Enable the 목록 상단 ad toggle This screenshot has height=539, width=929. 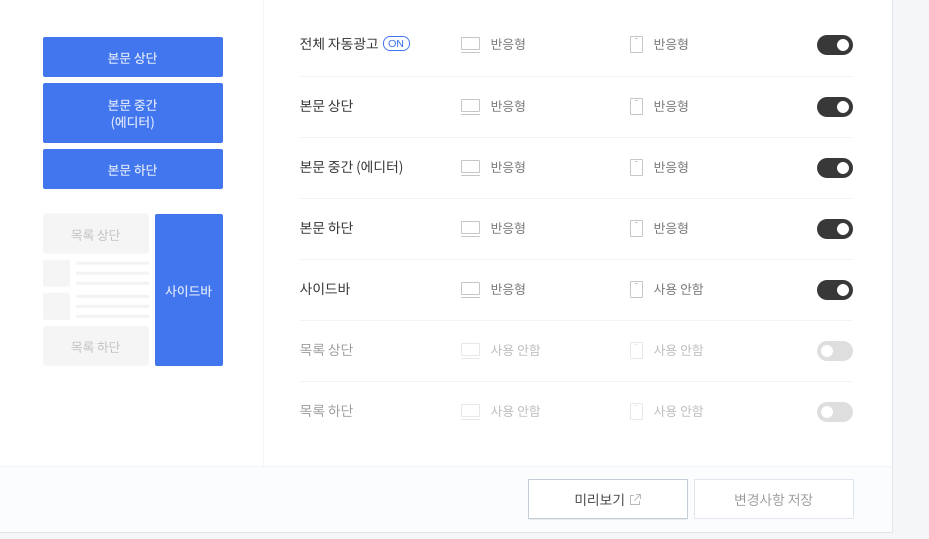click(835, 351)
